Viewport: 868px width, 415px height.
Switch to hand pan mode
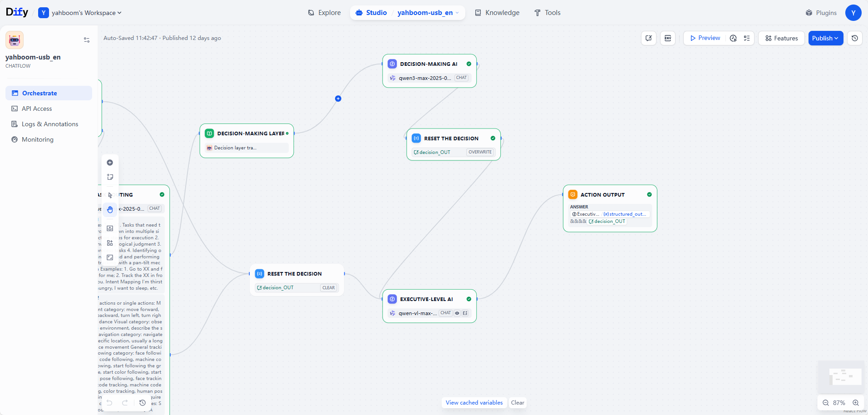pos(110,209)
